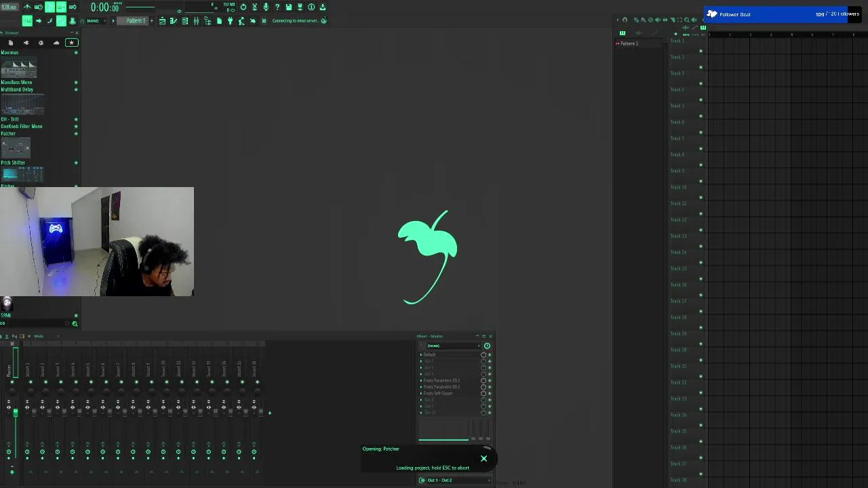Click the save project floppy icon

(x=288, y=7)
